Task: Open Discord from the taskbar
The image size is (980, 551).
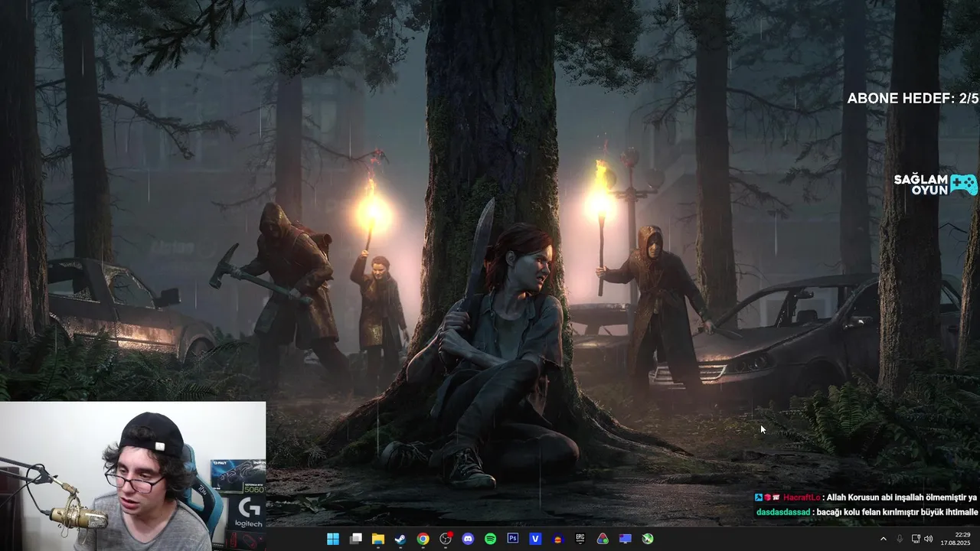Action: coord(468,539)
